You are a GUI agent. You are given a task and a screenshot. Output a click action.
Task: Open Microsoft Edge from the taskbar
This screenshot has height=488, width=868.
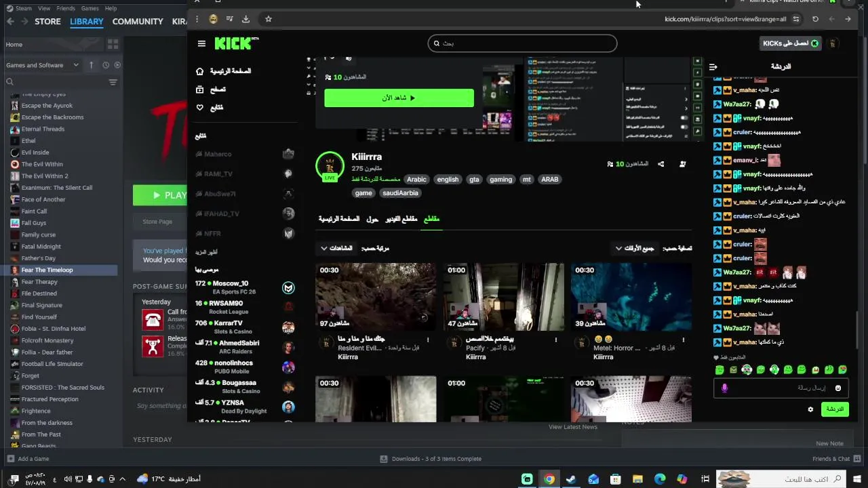[660, 479]
